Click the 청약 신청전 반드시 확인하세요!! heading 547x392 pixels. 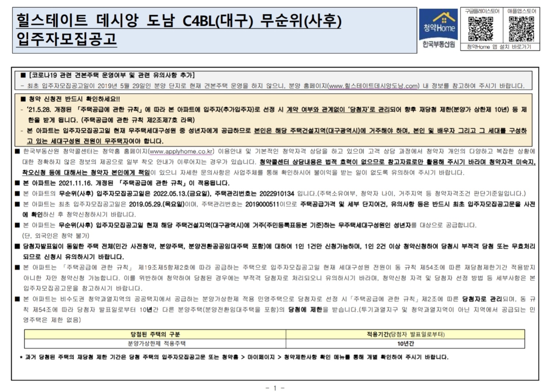[x=74, y=99]
